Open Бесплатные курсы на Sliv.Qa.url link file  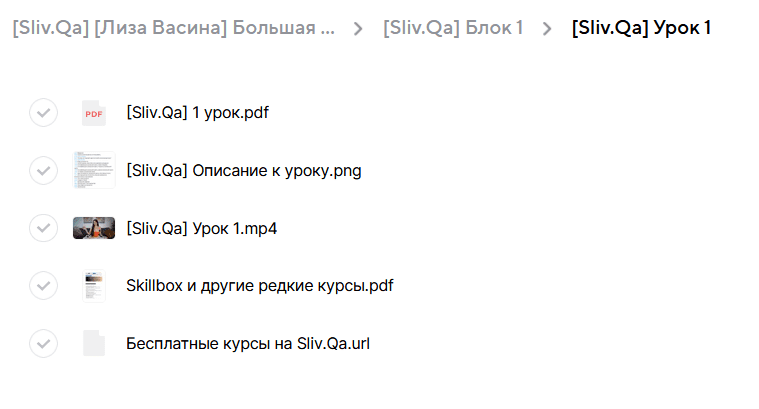tap(248, 344)
